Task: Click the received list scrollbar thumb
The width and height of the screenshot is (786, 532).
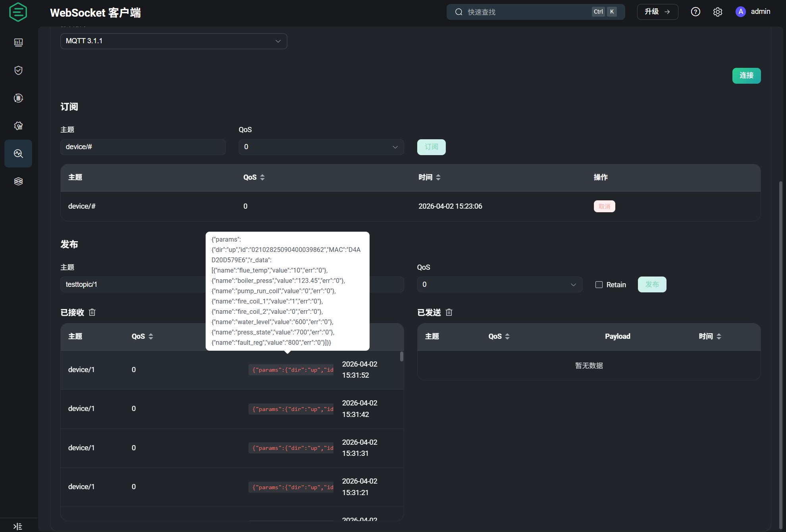Action: [402, 356]
